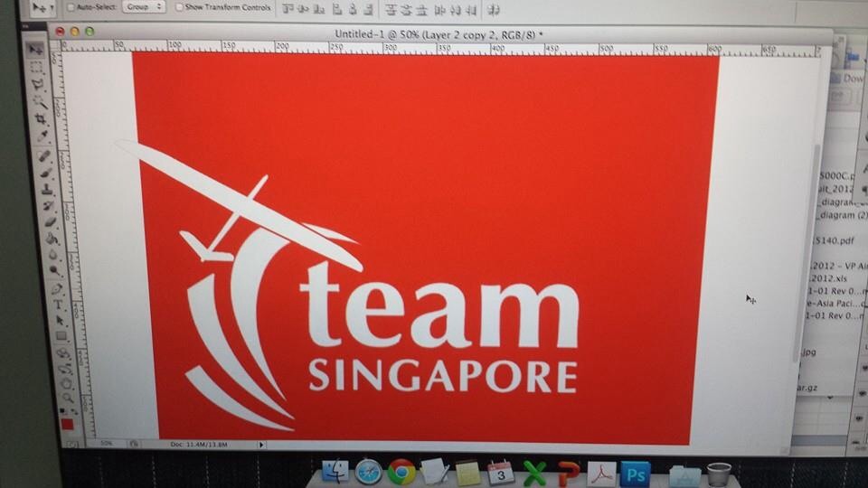The width and height of the screenshot is (868, 488).
Task: Select the Zoom tool in the toolbox
Action: (x=66, y=399)
